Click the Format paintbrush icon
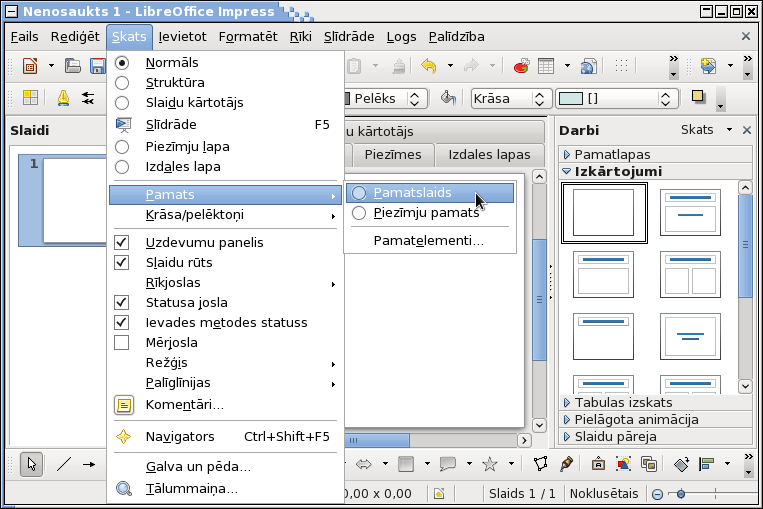This screenshot has width=763, height=509. (x=399, y=66)
